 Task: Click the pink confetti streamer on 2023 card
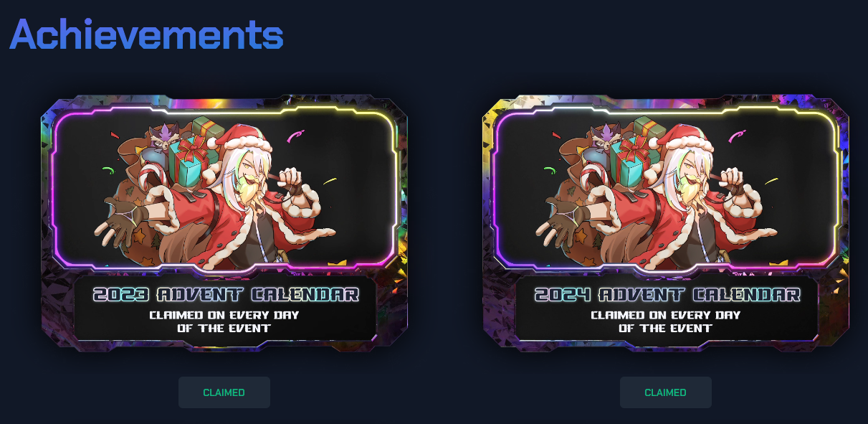[296, 135]
